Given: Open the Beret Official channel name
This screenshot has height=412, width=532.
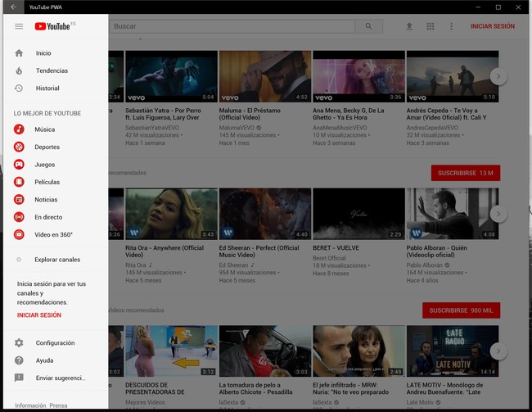Looking at the screenshot, I should coord(329,258).
